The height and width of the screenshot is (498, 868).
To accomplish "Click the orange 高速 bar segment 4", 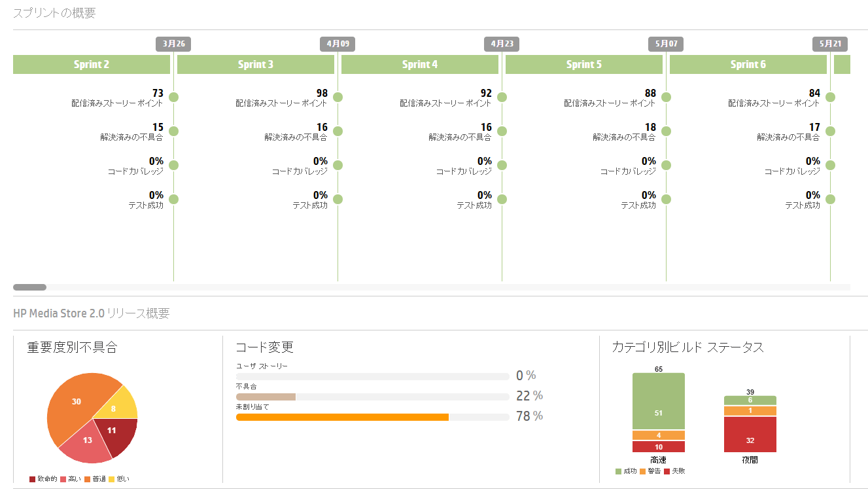I will tap(658, 435).
